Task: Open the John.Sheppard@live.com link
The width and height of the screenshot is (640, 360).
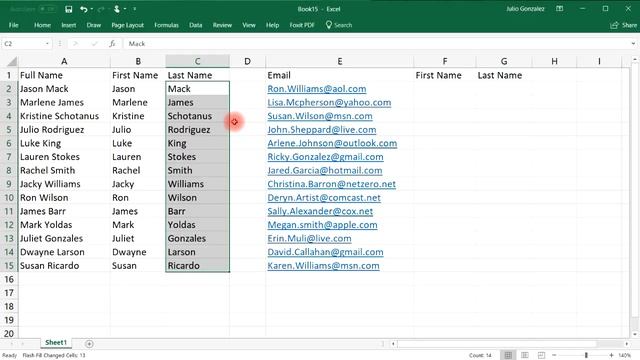Action: point(322,130)
